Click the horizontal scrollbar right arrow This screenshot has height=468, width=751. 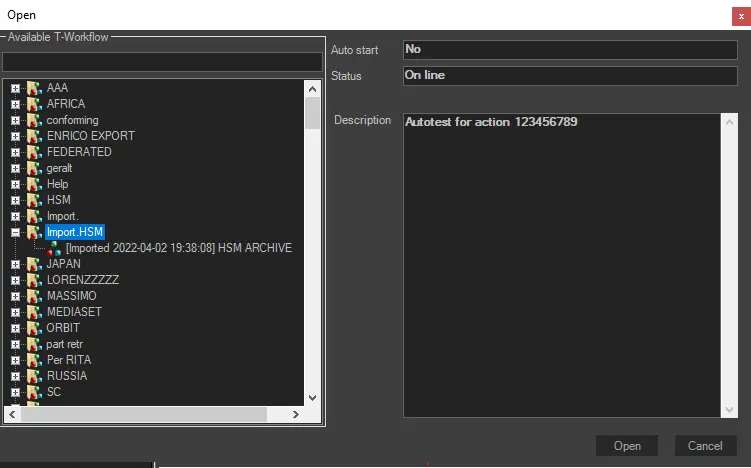point(296,414)
